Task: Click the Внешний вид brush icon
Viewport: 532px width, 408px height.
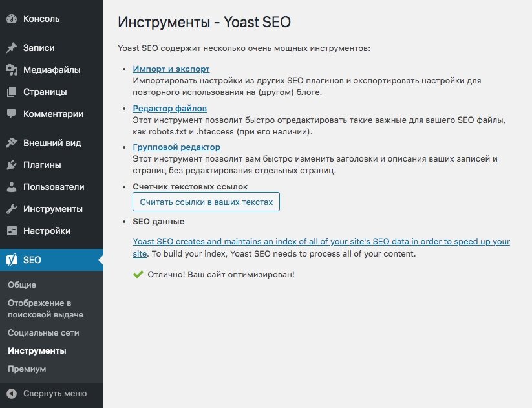Action: tap(12, 143)
